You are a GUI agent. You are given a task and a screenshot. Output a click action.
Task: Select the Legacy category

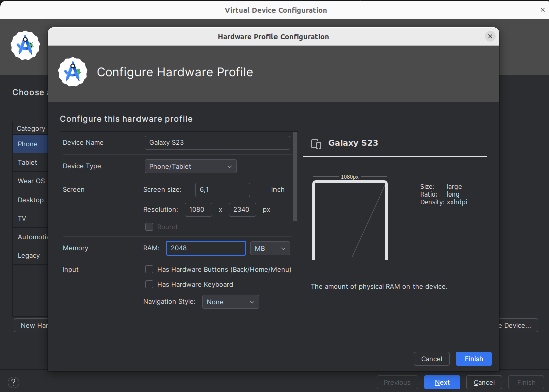pos(30,255)
